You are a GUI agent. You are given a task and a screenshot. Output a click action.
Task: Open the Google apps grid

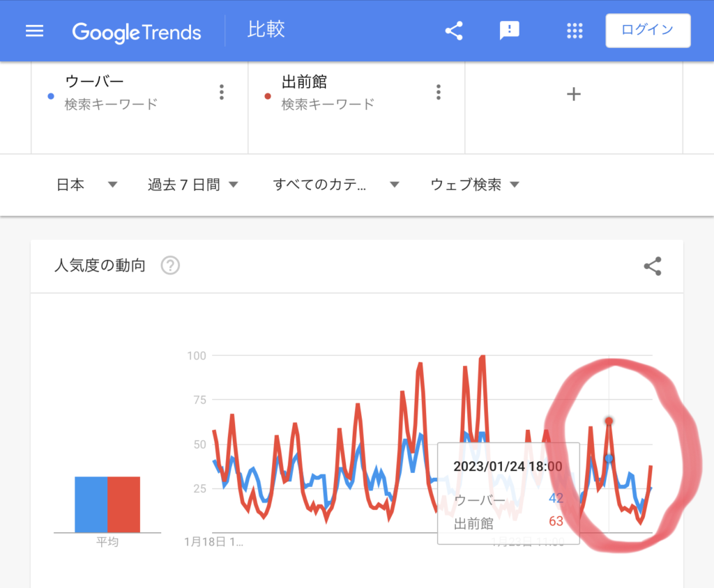pyautogui.click(x=575, y=31)
